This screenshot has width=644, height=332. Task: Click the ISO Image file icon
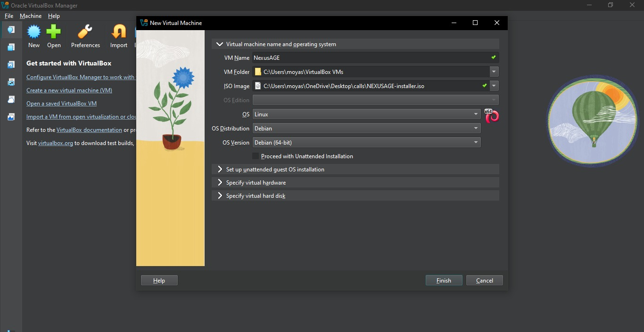tap(258, 86)
